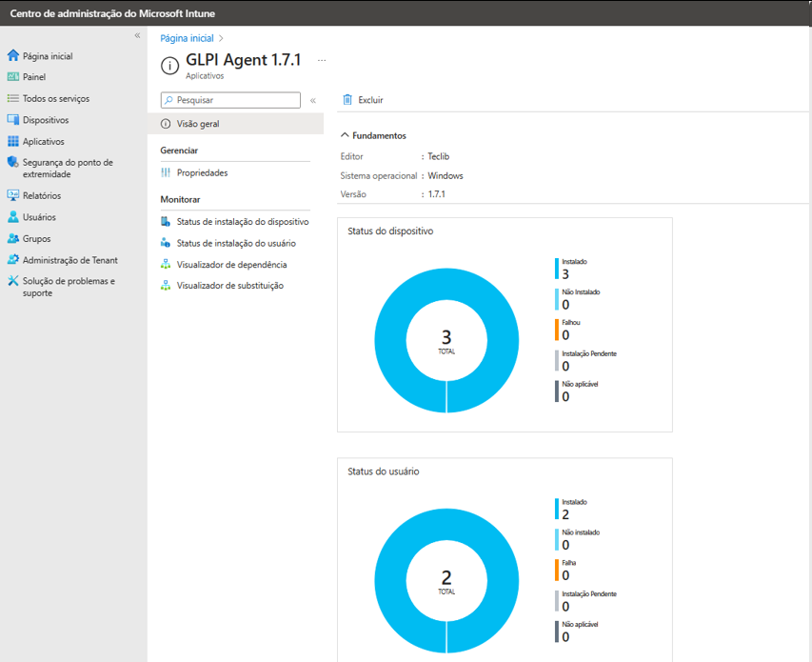
Task: Click the Pesquisar search field
Action: [x=230, y=100]
